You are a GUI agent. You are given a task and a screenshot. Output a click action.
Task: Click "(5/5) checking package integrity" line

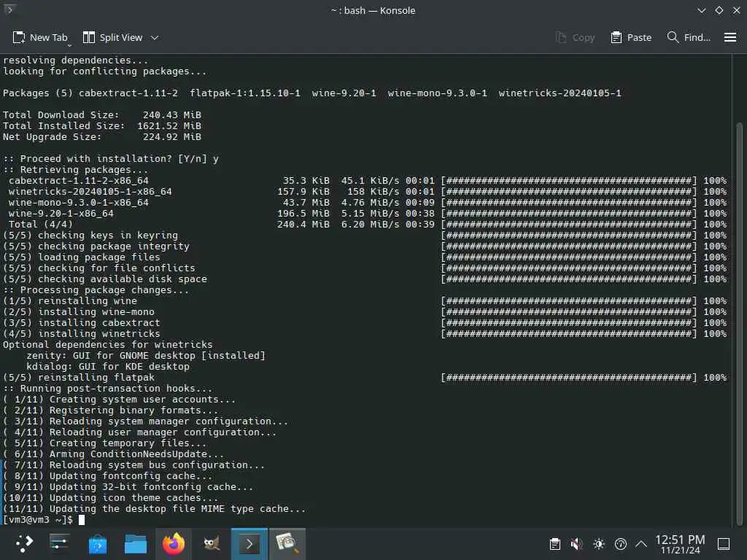[x=96, y=246]
